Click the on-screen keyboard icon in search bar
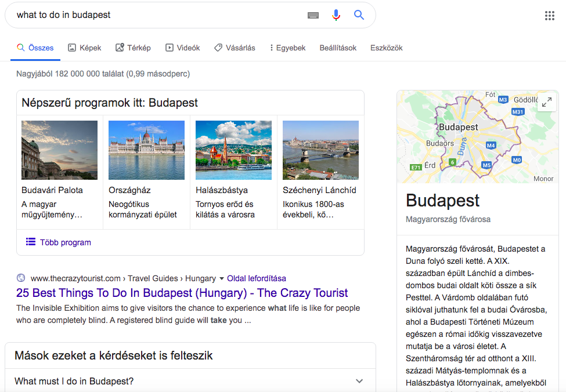Image resolution: width=566 pixels, height=392 pixels. [x=313, y=15]
